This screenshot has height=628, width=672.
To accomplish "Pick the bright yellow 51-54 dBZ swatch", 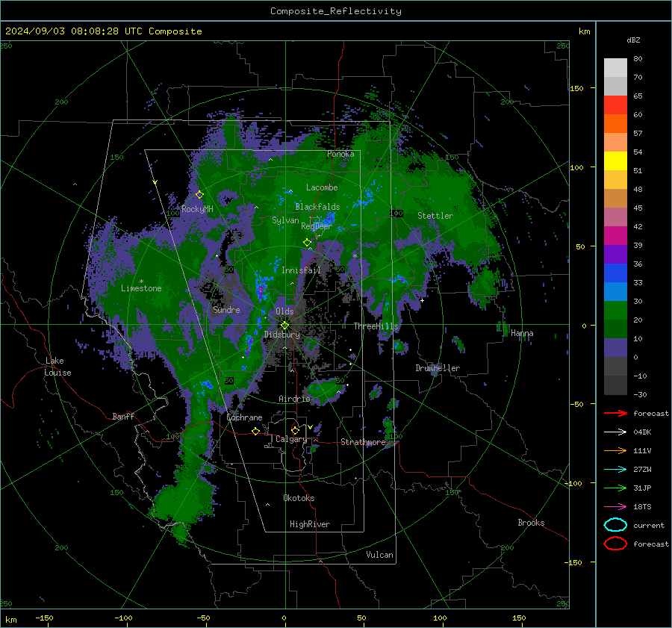I will (x=615, y=161).
